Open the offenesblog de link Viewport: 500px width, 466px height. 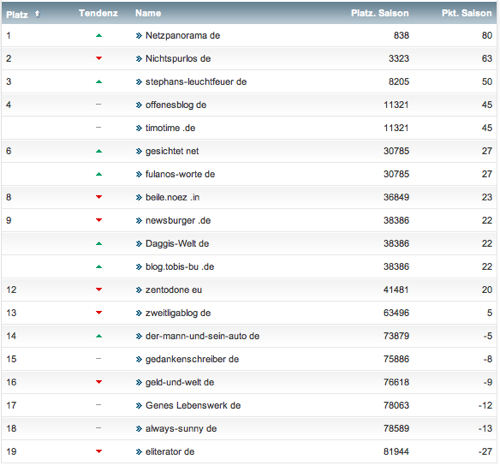(x=176, y=105)
